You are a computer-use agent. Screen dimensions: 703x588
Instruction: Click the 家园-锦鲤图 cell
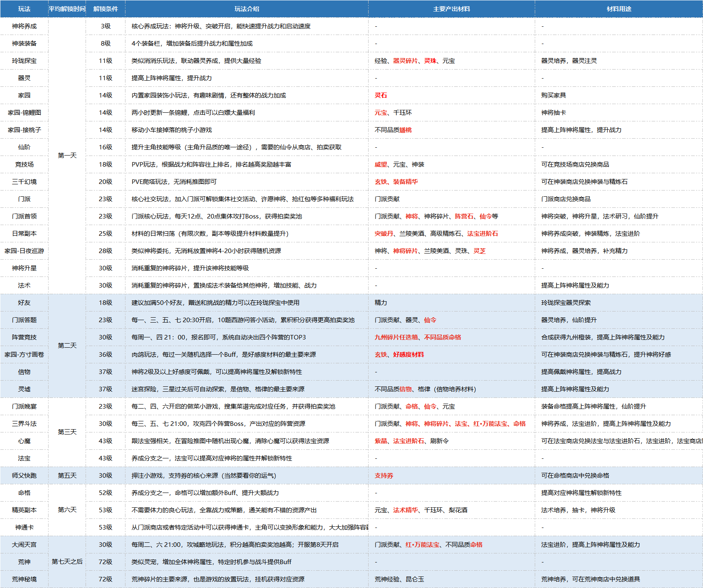(x=24, y=113)
